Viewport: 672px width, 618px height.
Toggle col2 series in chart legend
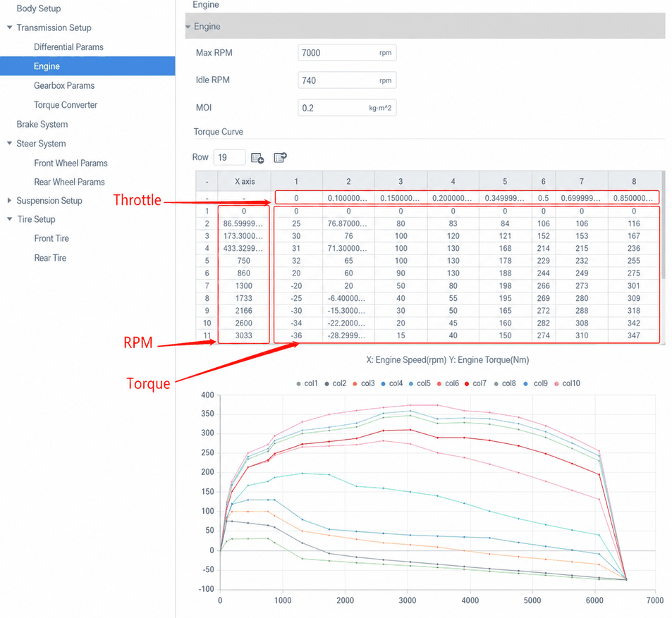click(335, 383)
